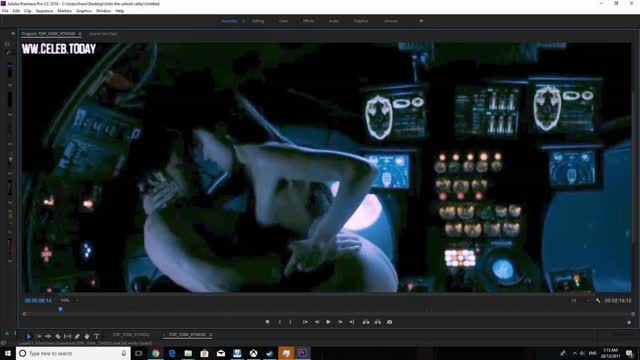Click the left zoom scroll bar handle

(x=24, y=314)
